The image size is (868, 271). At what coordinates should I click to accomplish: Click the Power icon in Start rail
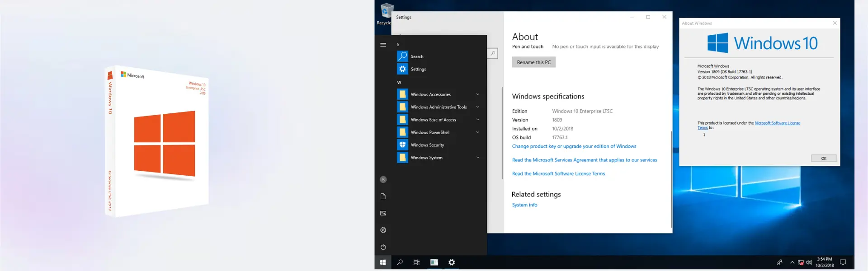(x=383, y=247)
